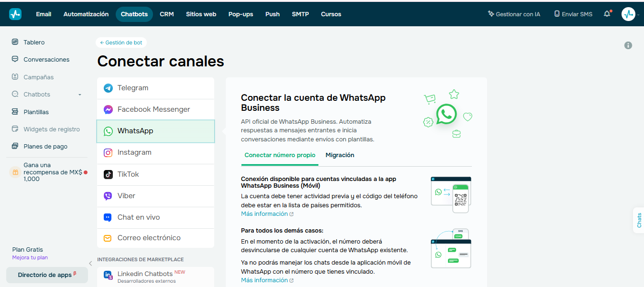Open the Linkedin Chatbots marketplace integration
The height and width of the screenshot is (287, 644).
156,277
